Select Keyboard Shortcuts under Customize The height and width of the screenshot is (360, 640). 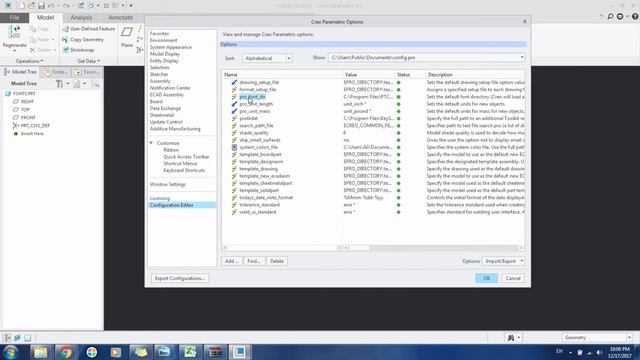[184, 170]
